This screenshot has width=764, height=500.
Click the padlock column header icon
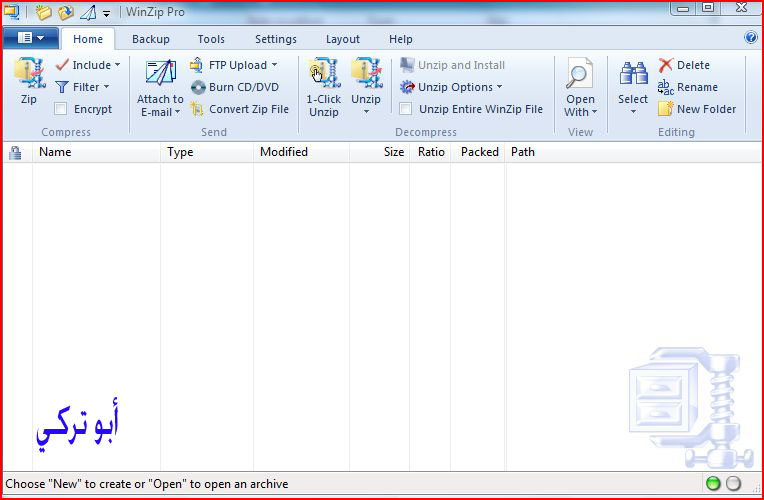pos(16,153)
